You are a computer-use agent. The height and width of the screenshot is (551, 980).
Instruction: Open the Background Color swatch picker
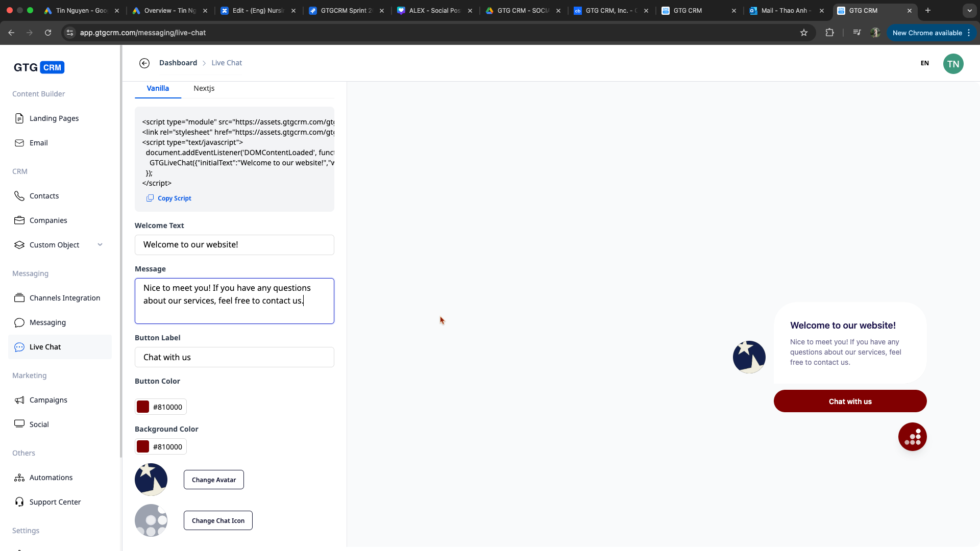(143, 446)
